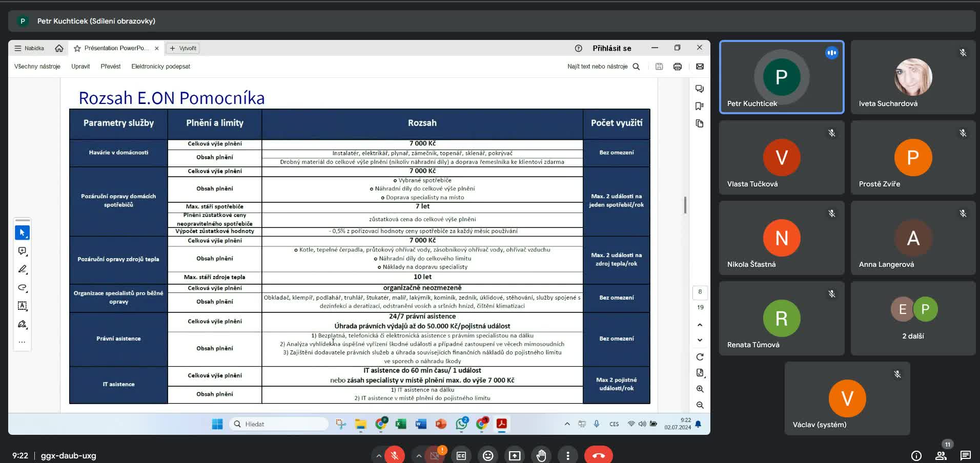Open the bookmarks pane icon
Screen dimensions: 980x463
click(700, 106)
